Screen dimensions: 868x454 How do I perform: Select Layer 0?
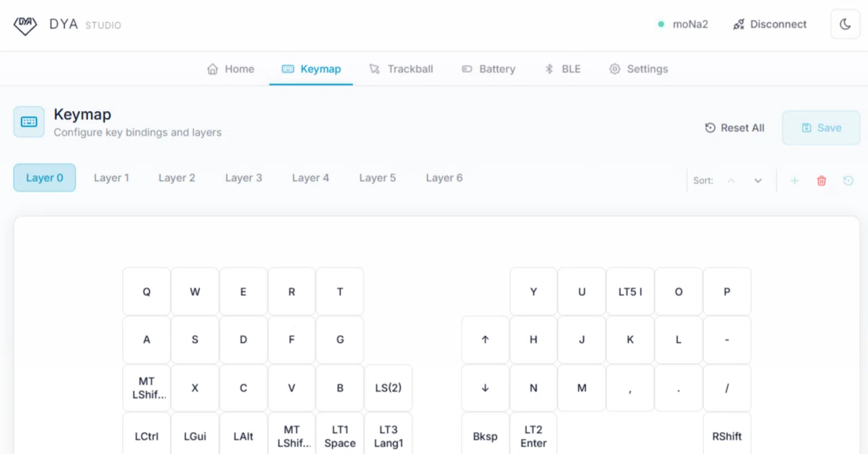tap(45, 178)
